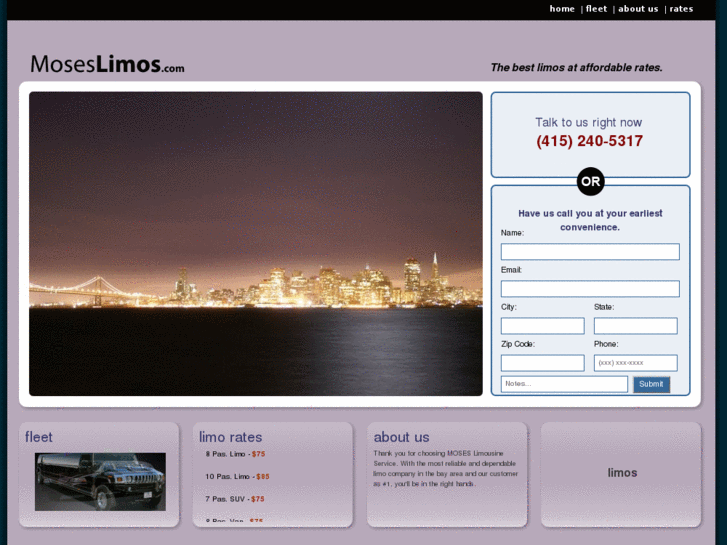
Task: Open the limo rates heading
Action: [230, 437]
